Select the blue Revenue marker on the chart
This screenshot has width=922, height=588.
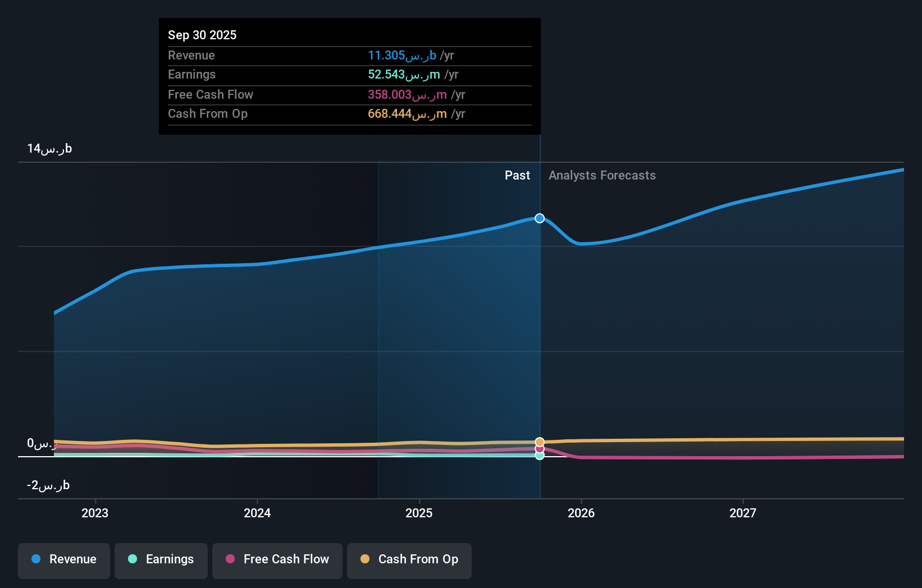coord(540,218)
